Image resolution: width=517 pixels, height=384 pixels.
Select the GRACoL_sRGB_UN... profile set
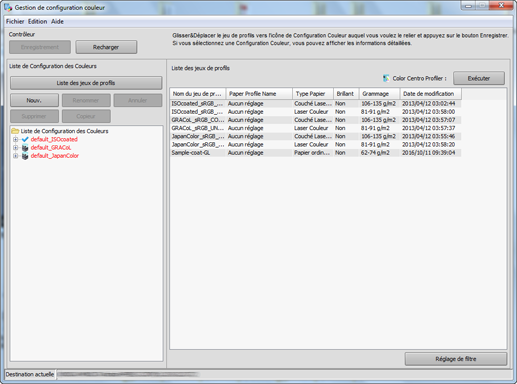point(315,128)
